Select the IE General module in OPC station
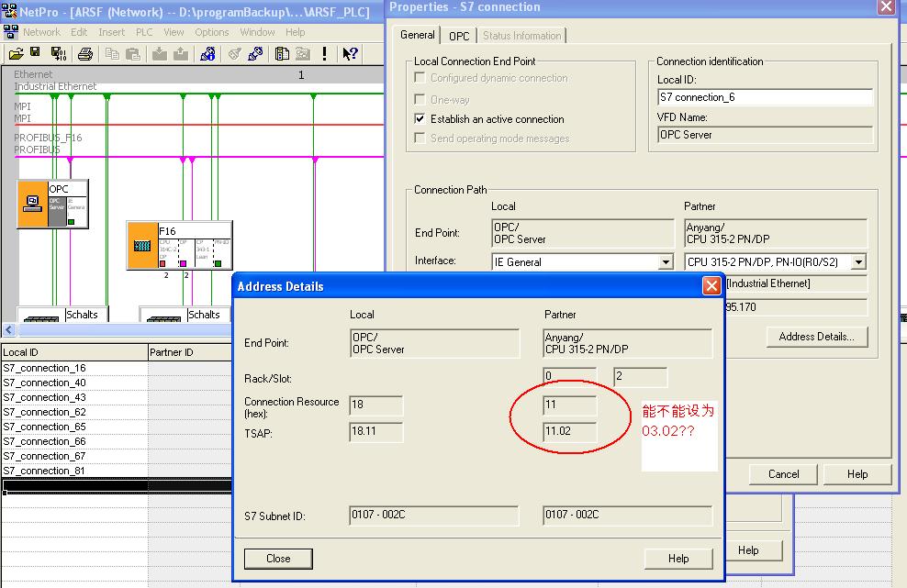The height and width of the screenshot is (588, 907). [76, 210]
